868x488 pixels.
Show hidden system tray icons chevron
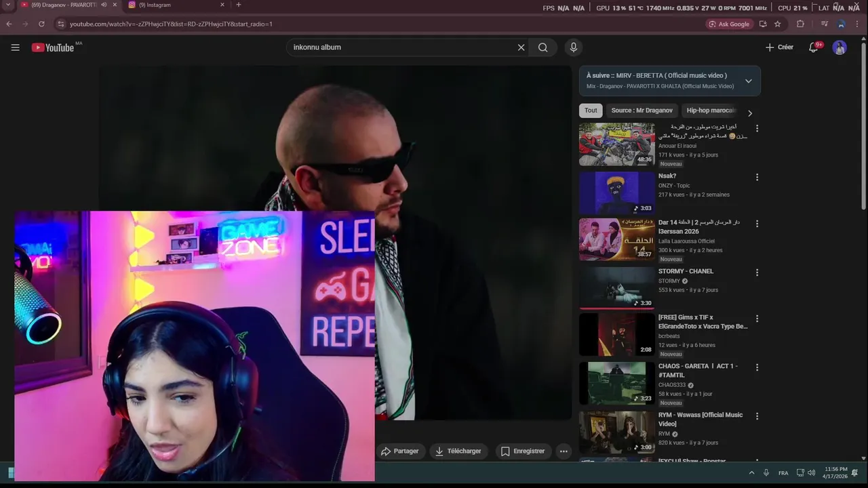(751, 473)
